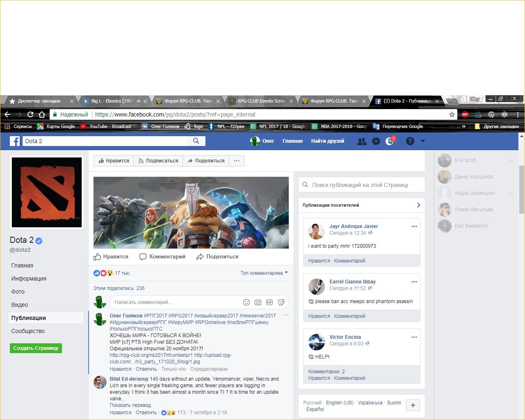Click the green Создать Страницу button
Viewport: 525px width, 420px height.
[x=36, y=348]
